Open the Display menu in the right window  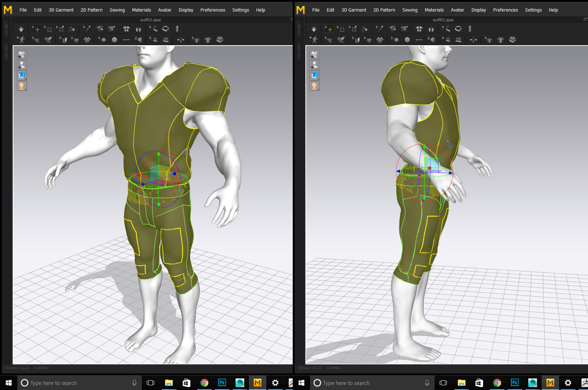click(478, 9)
